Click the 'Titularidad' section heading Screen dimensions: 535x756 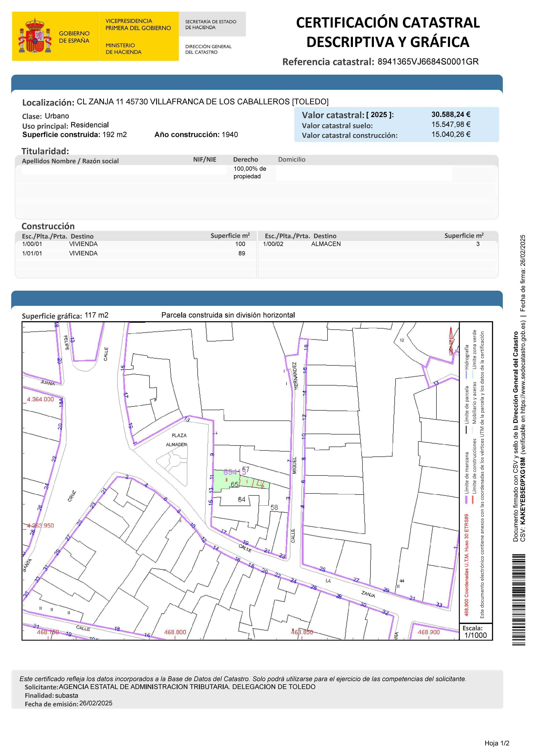click(x=45, y=151)
